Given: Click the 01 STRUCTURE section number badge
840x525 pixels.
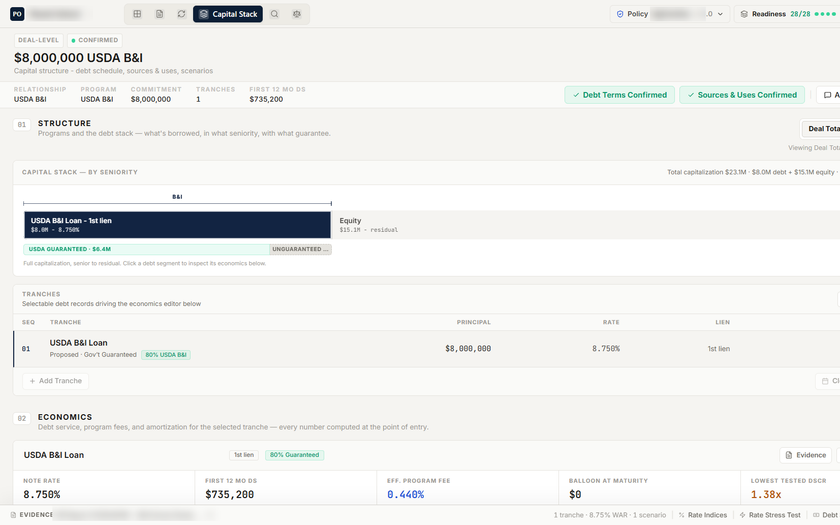Looking at the screenshot, I should coord(21,125).
